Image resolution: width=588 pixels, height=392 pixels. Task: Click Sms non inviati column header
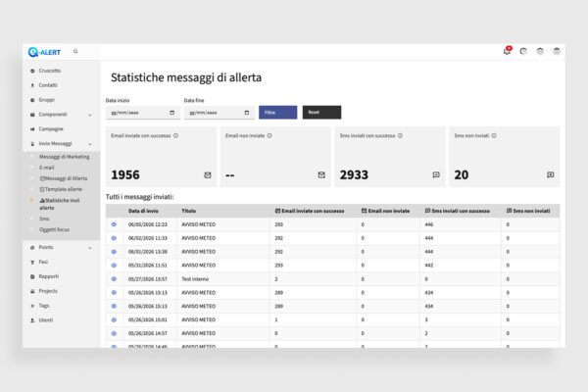coord(528,212)
